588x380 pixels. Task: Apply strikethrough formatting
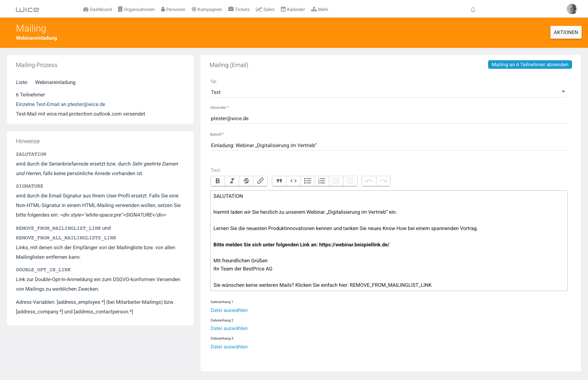click(246, 181)
